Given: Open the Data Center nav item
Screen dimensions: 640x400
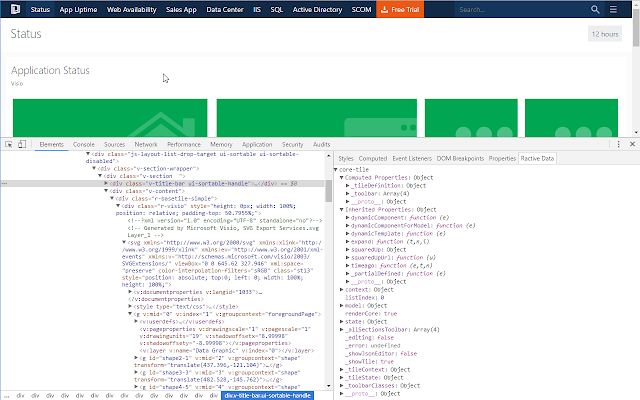Looking at the screenshot, I should (225, 9).
